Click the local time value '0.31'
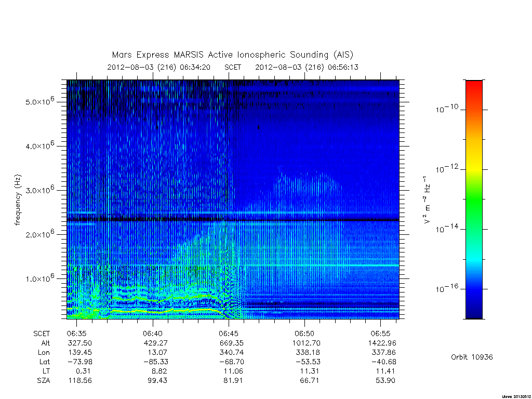 tap(83, 371)
